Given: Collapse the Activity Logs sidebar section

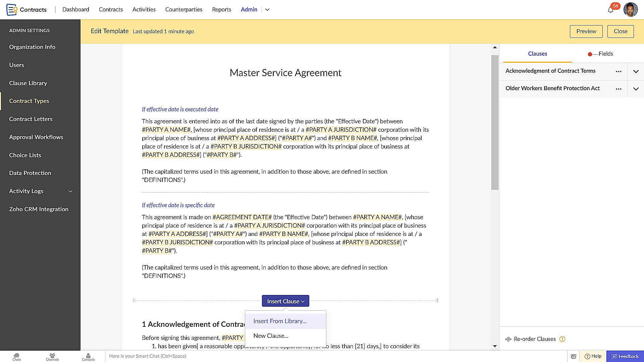Looking at the screenshot, I should tap(70, 191).
